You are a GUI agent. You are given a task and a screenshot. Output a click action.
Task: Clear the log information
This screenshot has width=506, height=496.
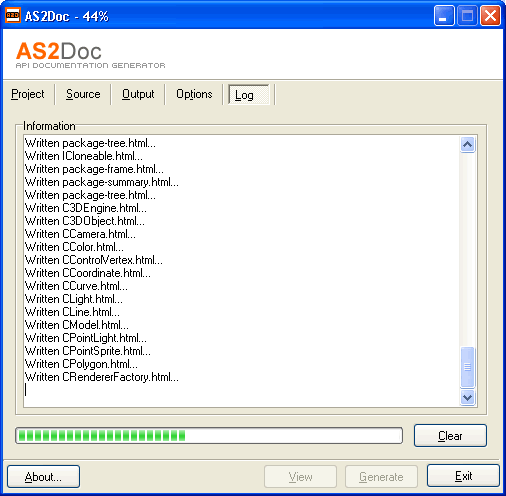(450, 435)
